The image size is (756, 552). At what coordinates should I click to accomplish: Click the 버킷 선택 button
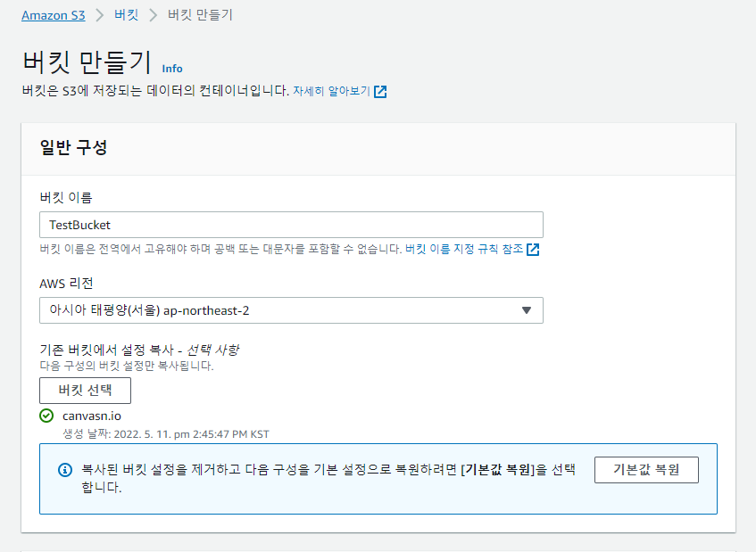coord(85,391)
